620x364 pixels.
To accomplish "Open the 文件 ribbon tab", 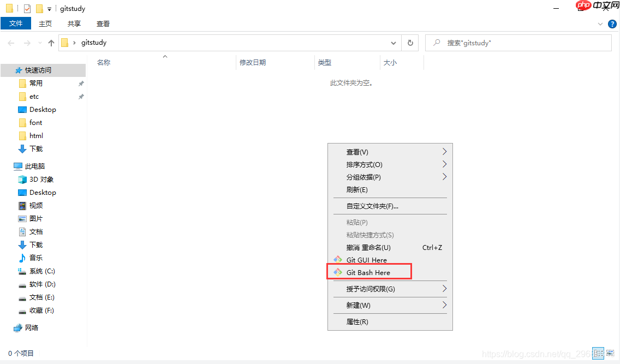I will pos(16,23).
